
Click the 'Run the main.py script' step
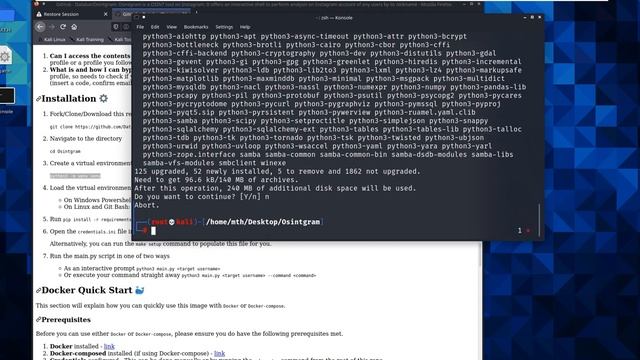pyautogui.click(x=109, y=256)
